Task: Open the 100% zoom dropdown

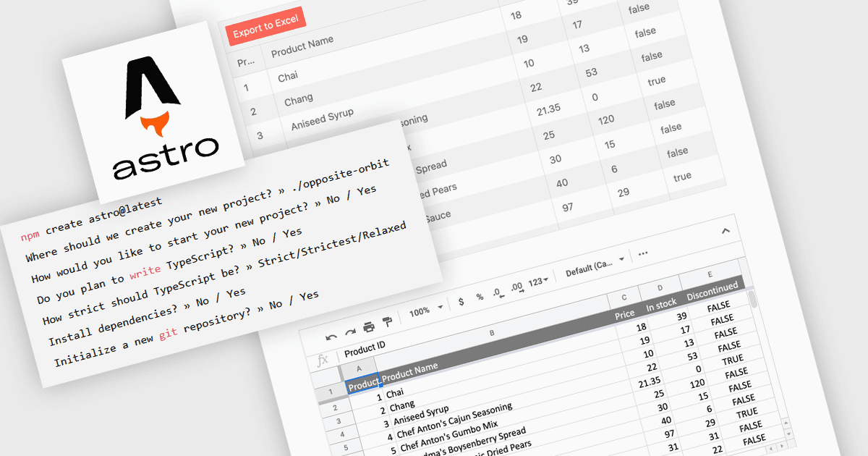Action: tap(426, 311)
